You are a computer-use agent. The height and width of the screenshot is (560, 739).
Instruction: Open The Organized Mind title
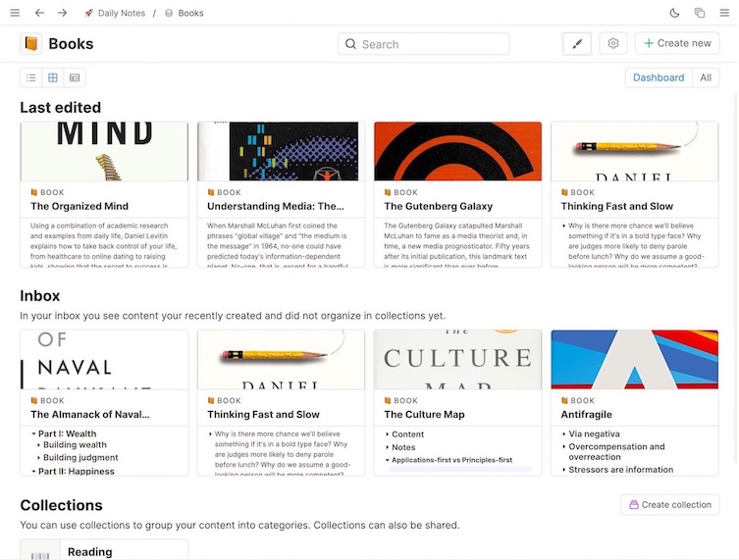click(79, 206)
